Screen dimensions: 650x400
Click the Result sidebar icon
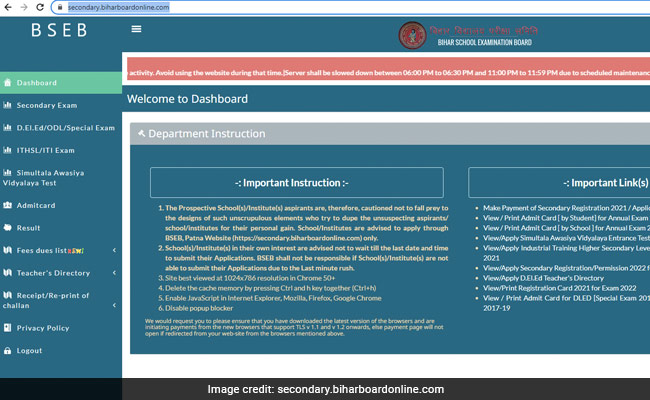point(8,228)
